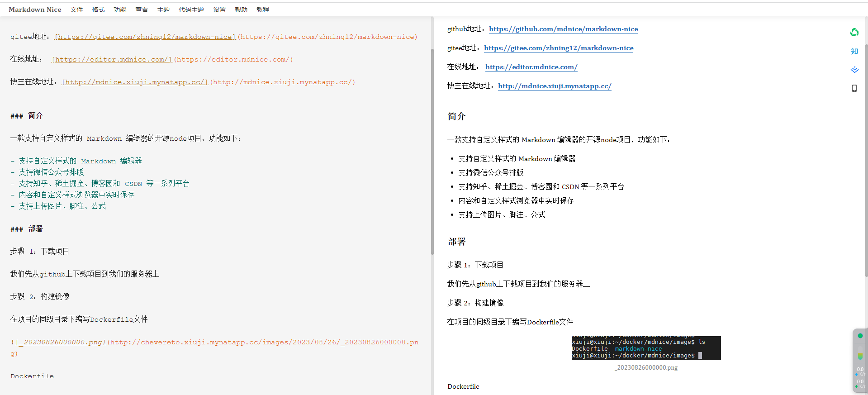
Task: Click editor.mdnice.com link text in source
Action: [x=112, y=59]
